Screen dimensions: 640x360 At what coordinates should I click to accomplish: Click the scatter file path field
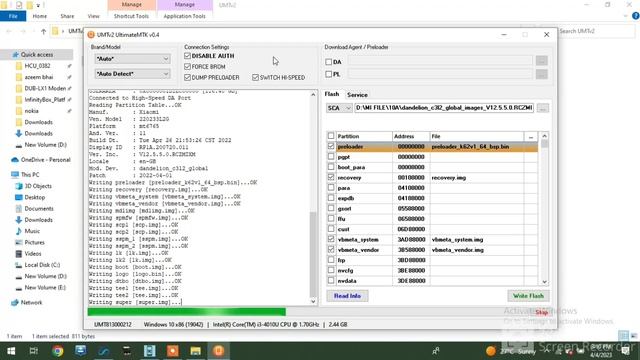(444, 108)
